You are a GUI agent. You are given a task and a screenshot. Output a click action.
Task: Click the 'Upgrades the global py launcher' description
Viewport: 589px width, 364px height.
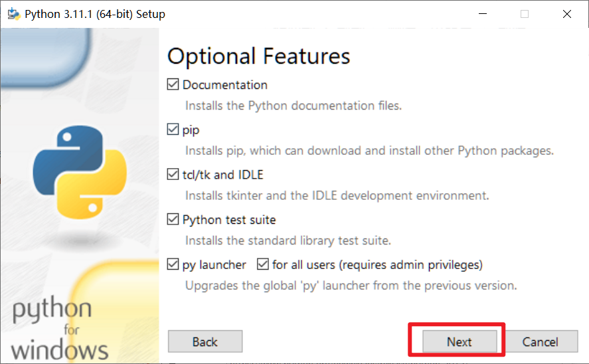click(351, 286)
